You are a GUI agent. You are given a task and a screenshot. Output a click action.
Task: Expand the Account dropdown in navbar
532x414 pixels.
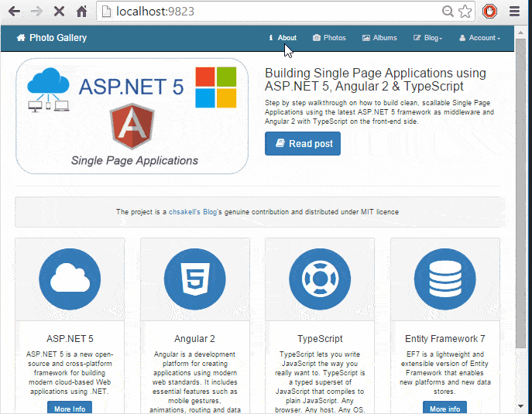(479, 38)
